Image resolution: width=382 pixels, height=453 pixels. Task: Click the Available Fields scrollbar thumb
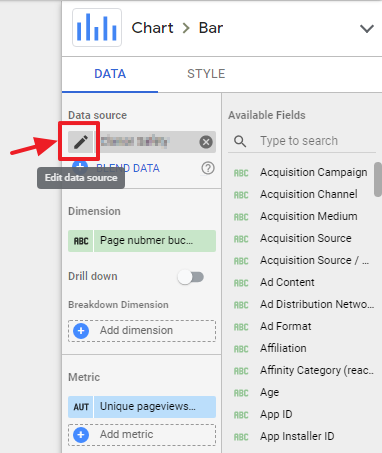pos(378,179)
